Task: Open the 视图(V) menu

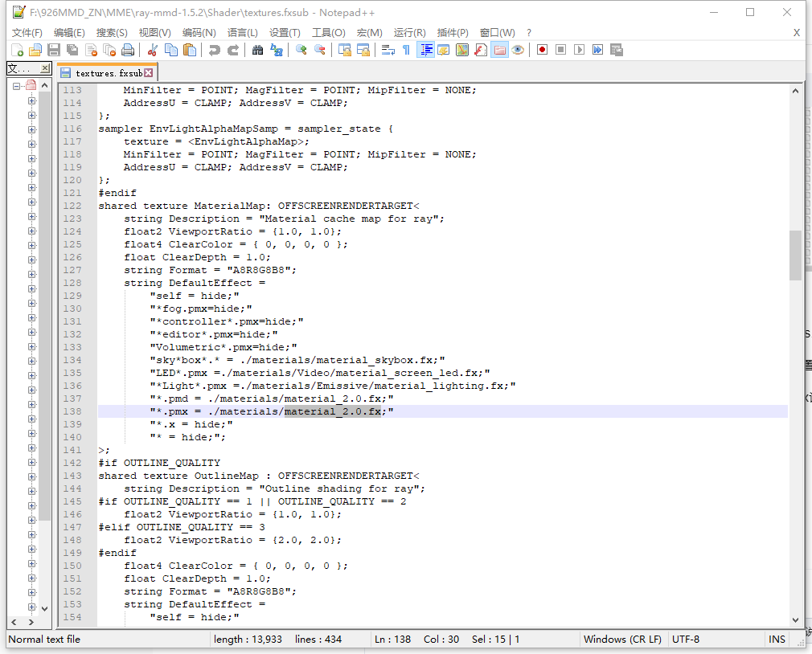Action: [155, 33]
